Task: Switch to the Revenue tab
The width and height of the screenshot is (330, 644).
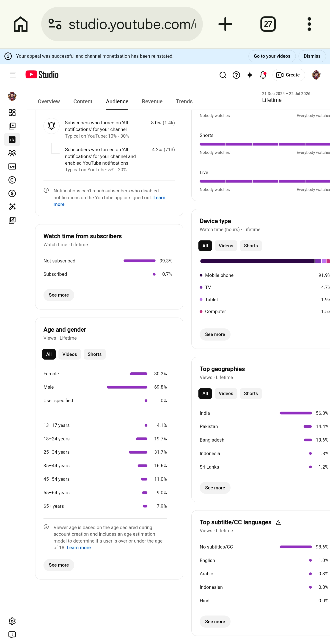Action: [152, 101]
